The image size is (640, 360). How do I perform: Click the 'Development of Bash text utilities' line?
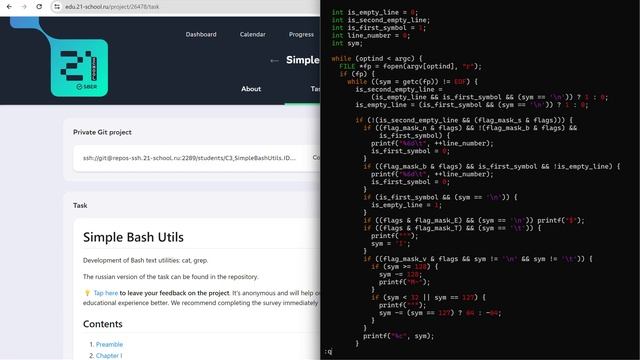[146, 260]
